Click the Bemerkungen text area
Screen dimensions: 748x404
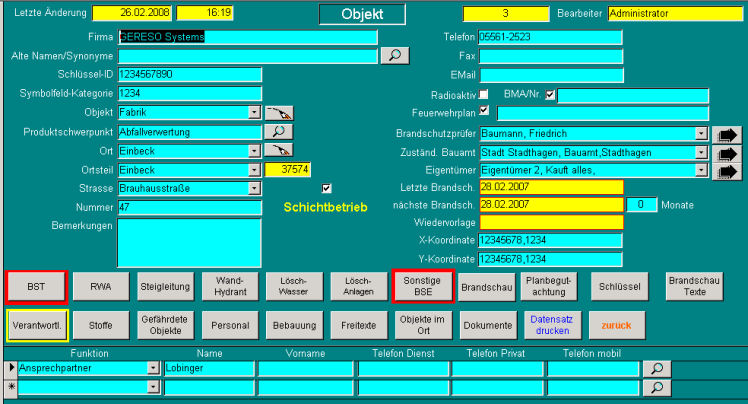(x=189, y=243)
